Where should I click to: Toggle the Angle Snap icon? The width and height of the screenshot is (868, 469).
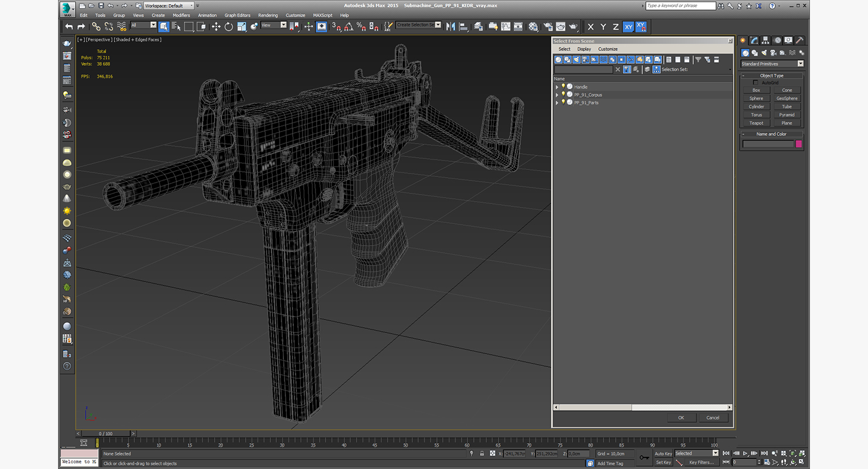pos(348,26)
